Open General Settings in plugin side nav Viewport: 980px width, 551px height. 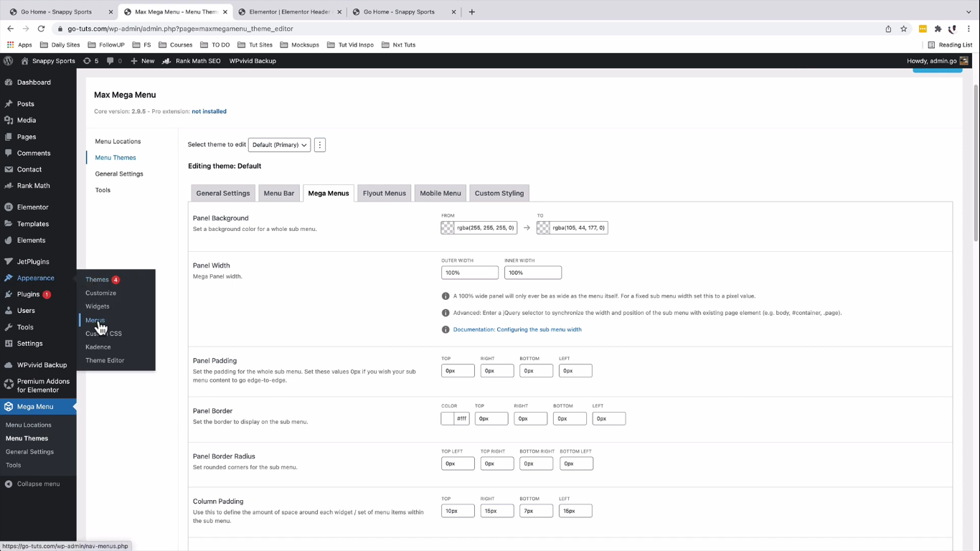119,174
